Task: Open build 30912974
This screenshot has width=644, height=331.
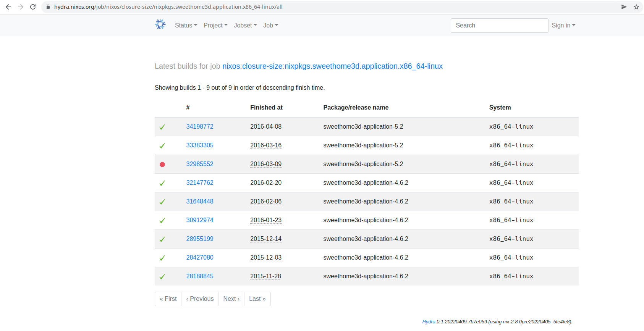Action: click(x=200, y=220)
